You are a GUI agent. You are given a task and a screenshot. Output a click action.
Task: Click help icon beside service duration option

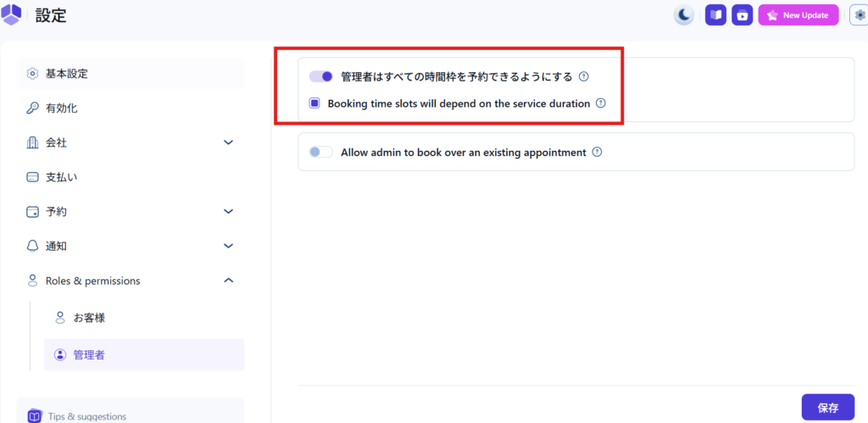coord(601,103)
